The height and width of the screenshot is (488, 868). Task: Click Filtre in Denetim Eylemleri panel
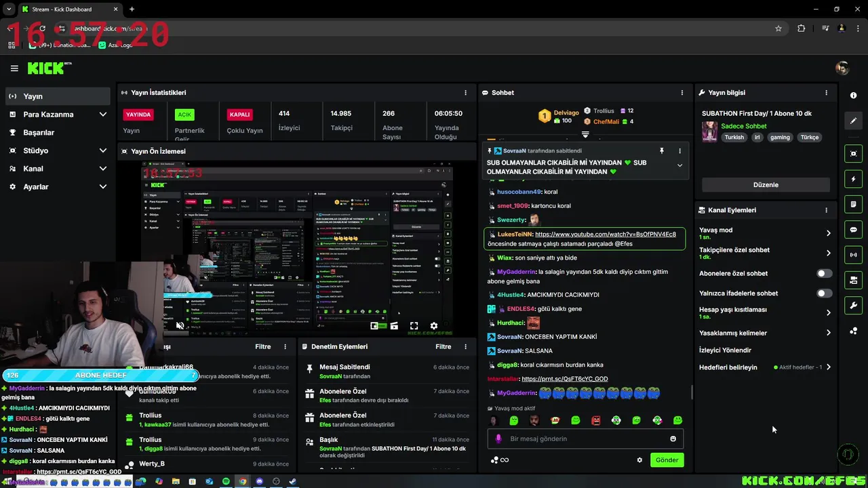coord(443,346)
